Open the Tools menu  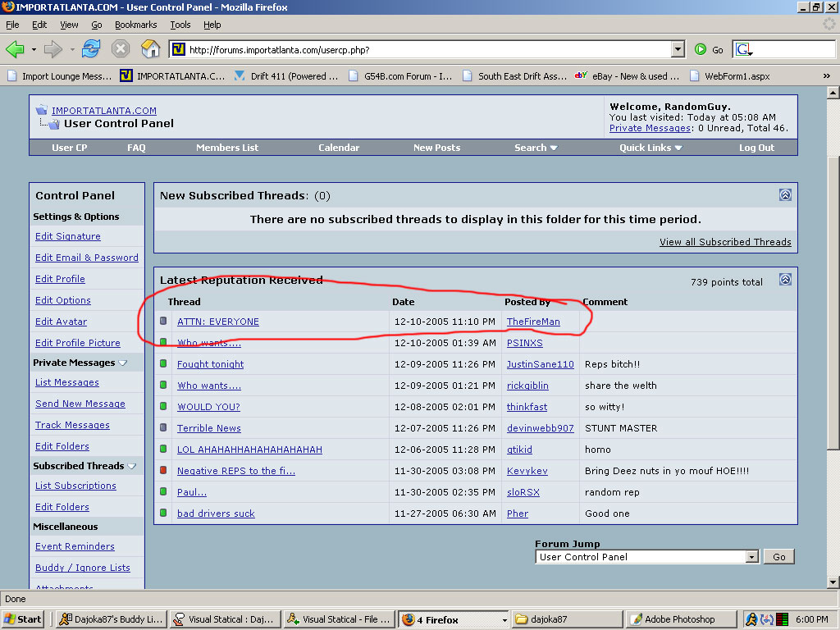180,25
